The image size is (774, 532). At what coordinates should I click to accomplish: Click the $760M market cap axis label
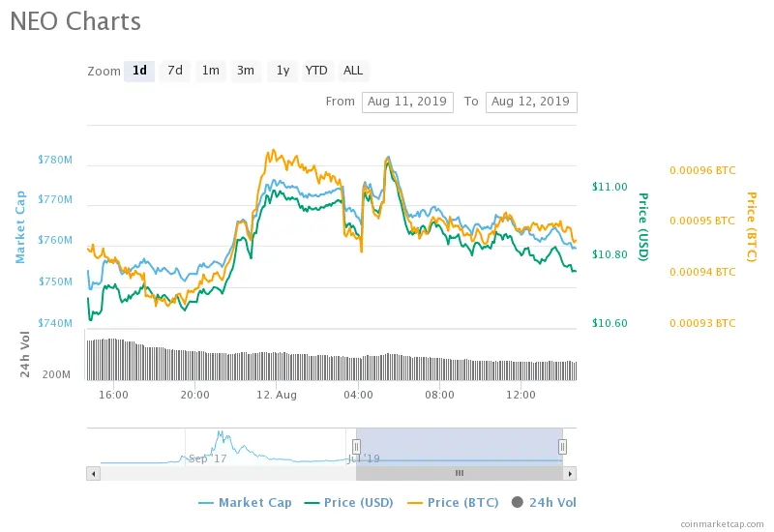[55, 240]
